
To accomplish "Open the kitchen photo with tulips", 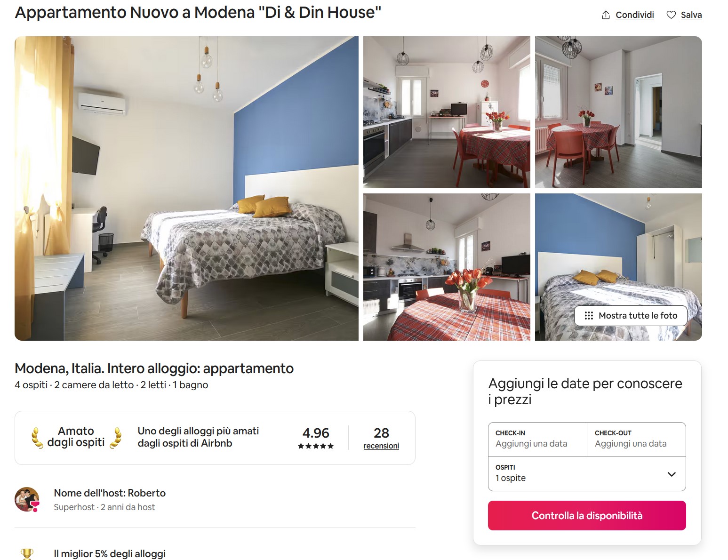I will click(x=447, y=267).
